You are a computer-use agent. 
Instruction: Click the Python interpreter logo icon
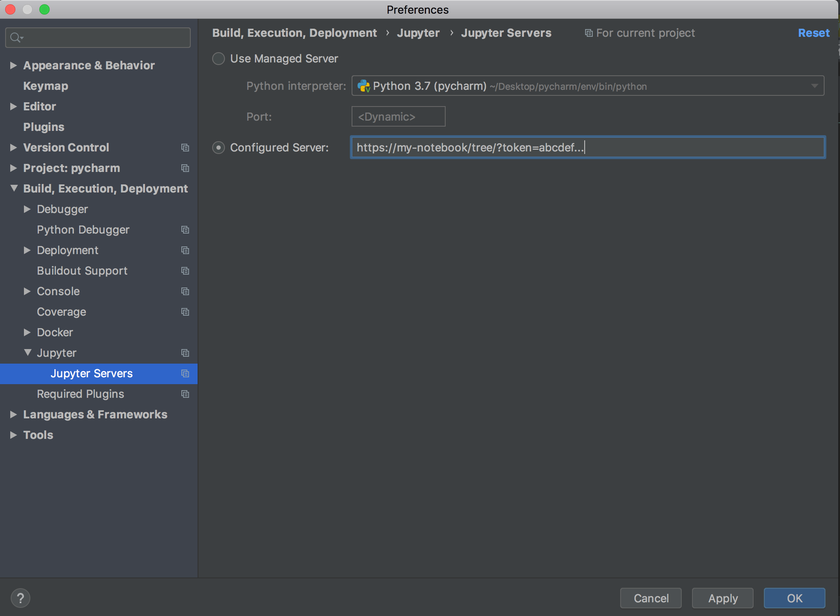pos(364,86)
